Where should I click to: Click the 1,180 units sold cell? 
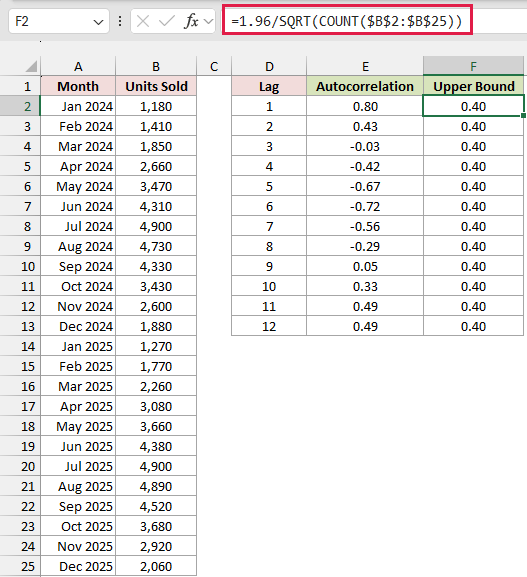tap(156, 106)
